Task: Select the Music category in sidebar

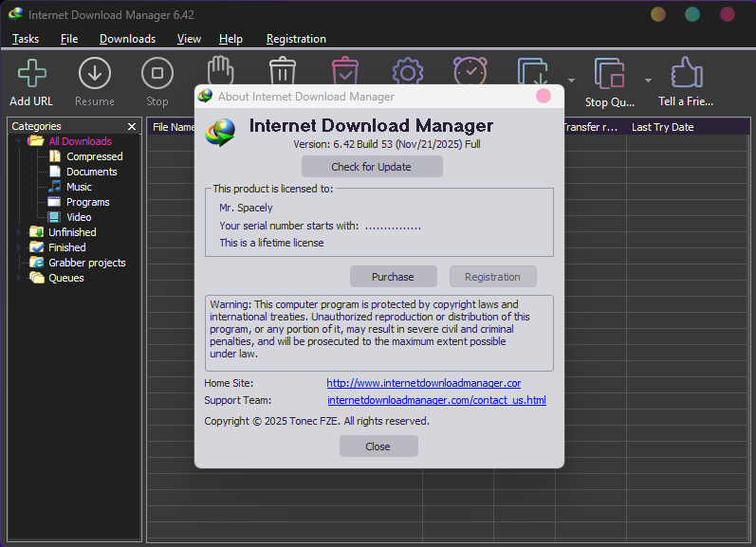Action: point(79,187)
